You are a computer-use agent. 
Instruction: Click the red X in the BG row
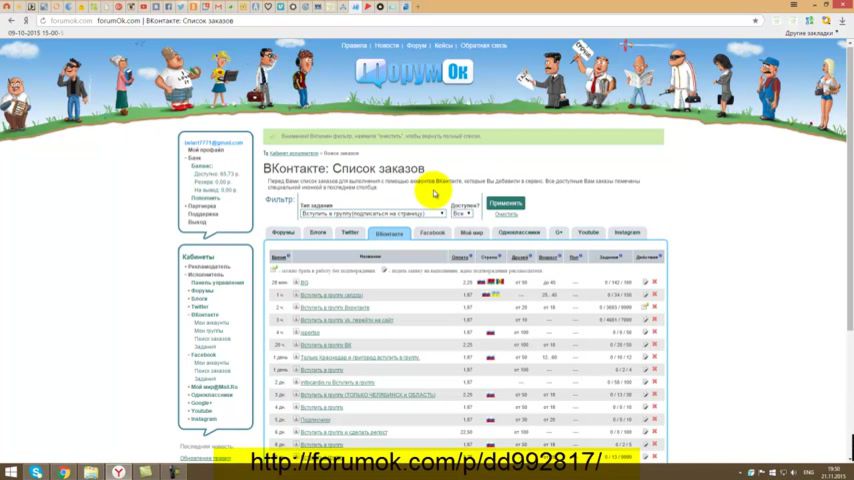point(655,282)
